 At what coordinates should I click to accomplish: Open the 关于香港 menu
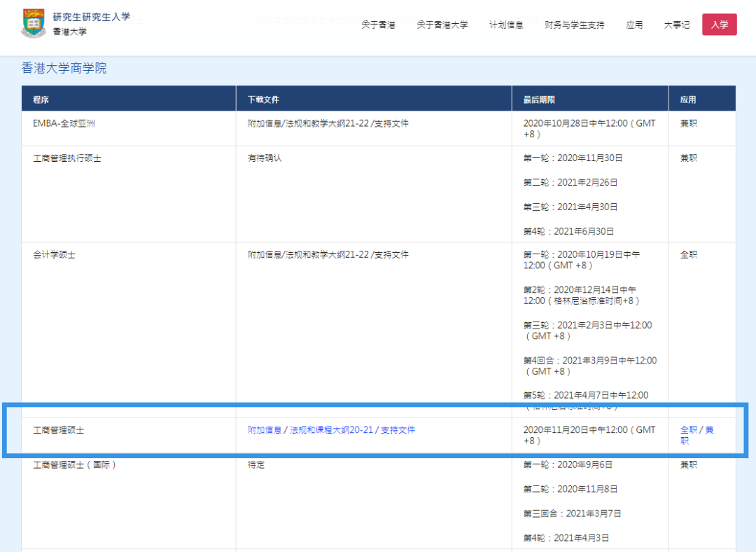tap(378, 25)
